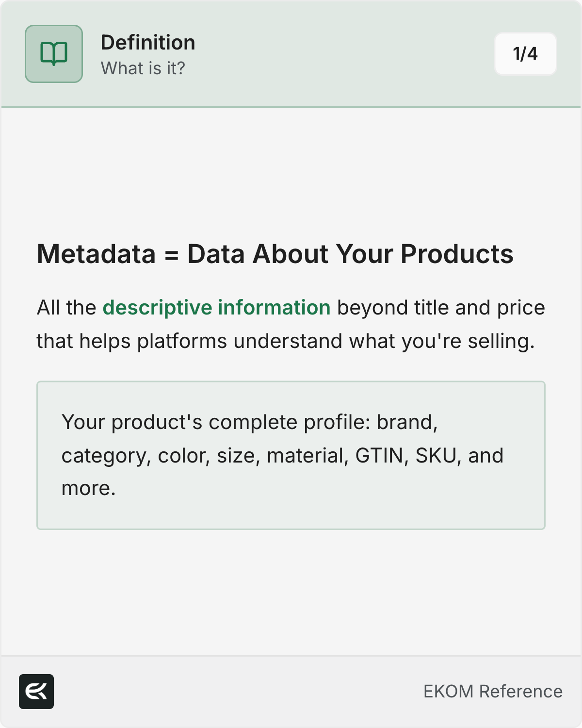
Task: Click the word "GTIN" in the box
Action: 379,456
